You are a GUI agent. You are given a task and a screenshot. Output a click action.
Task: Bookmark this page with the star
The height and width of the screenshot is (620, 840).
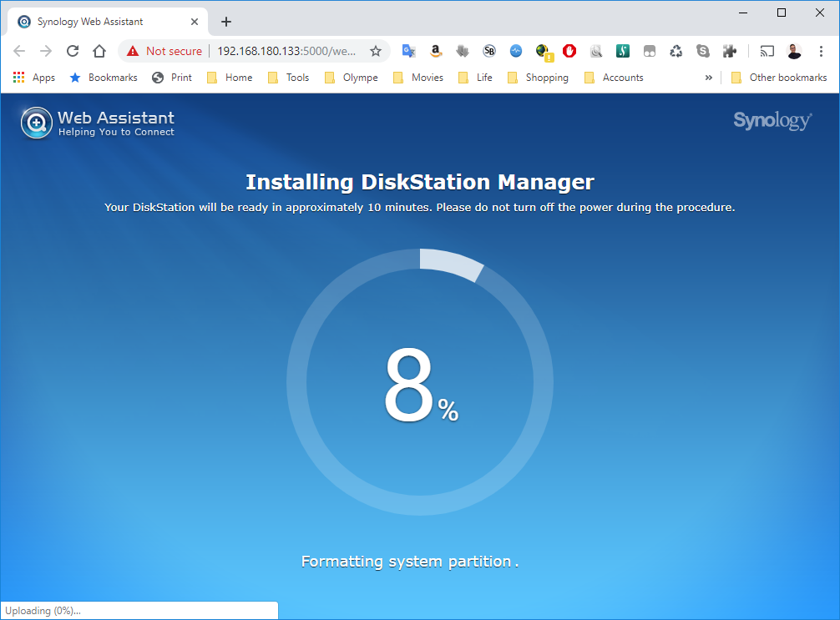tap(376, 51)
